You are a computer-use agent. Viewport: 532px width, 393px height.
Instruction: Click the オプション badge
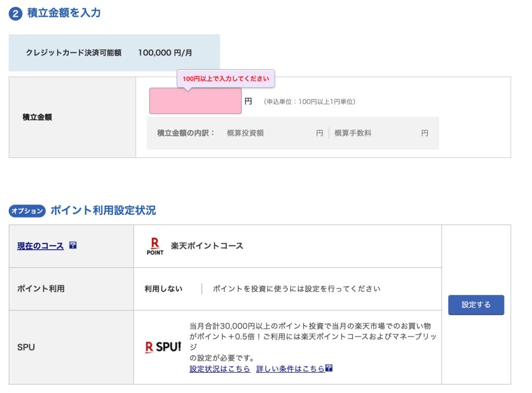tap(27, 211)
